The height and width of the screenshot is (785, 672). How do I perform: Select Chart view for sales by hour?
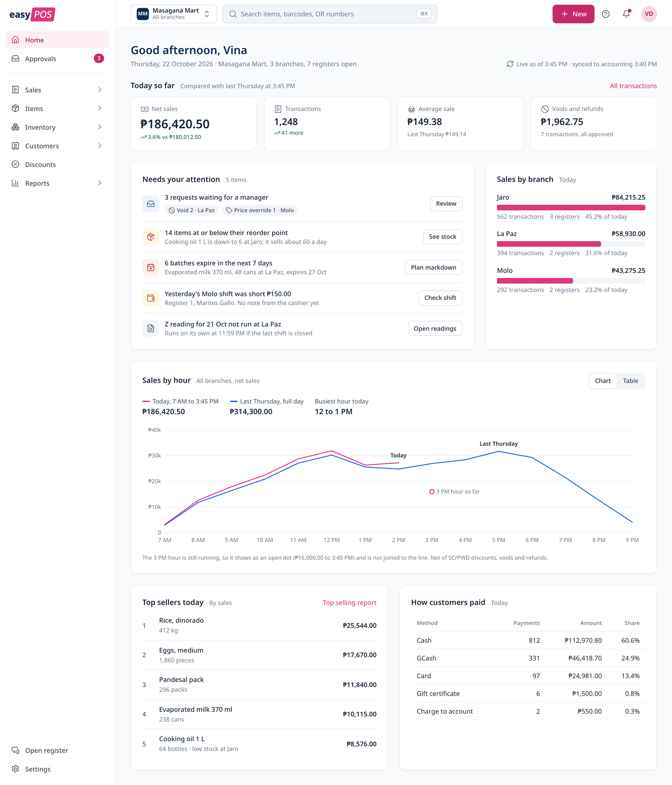[603, 381]
